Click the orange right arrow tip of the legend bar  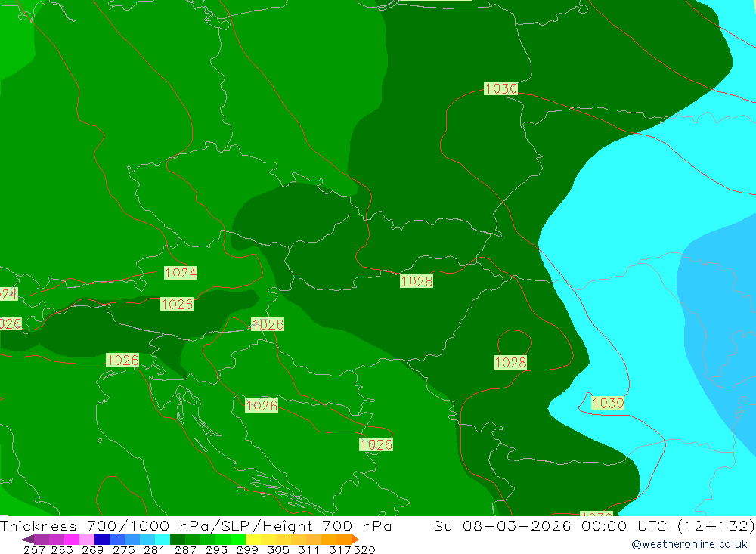(x=355, y=539)
